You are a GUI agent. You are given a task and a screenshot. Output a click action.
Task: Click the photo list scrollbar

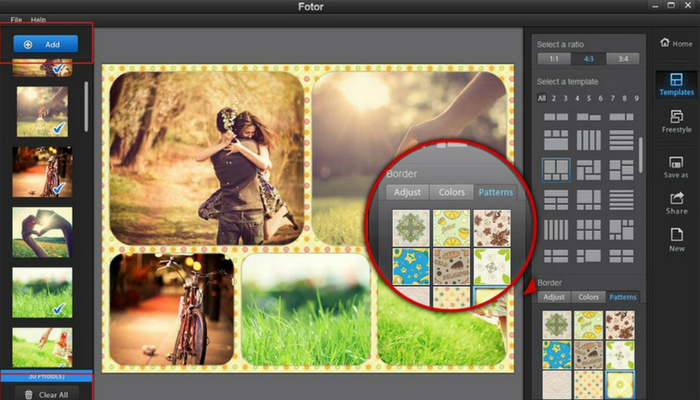coord(86,106)
